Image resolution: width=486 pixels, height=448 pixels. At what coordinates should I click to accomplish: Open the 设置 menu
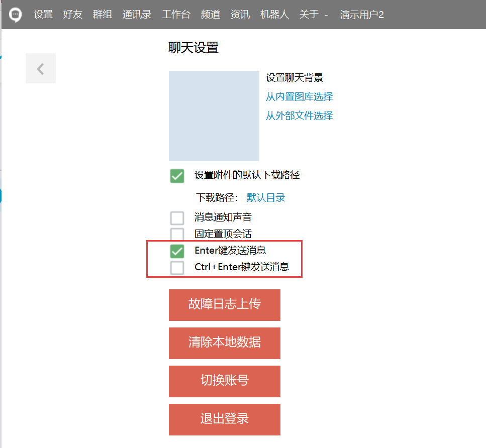43,15
